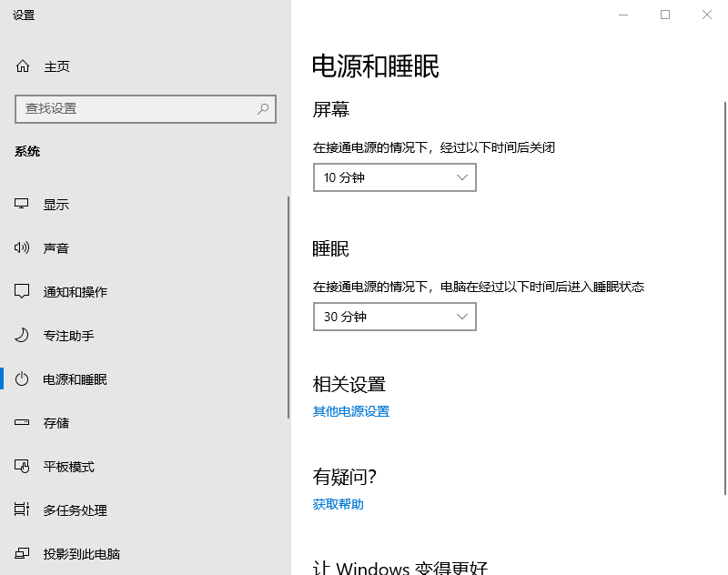Focus the 查找设置 search field
Image resolution: width=728 pixels, height=575 pixels.
[x=136, y=109]
